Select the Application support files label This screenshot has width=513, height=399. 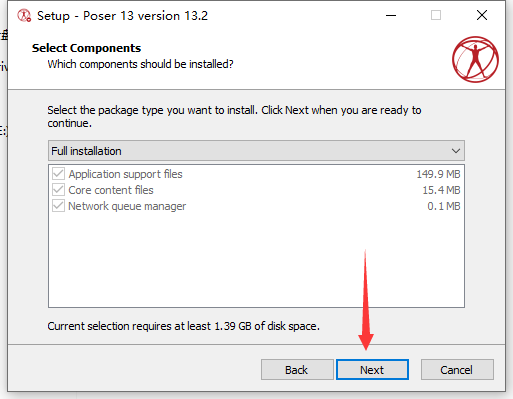pyautogui.click(x=125, y=174)
